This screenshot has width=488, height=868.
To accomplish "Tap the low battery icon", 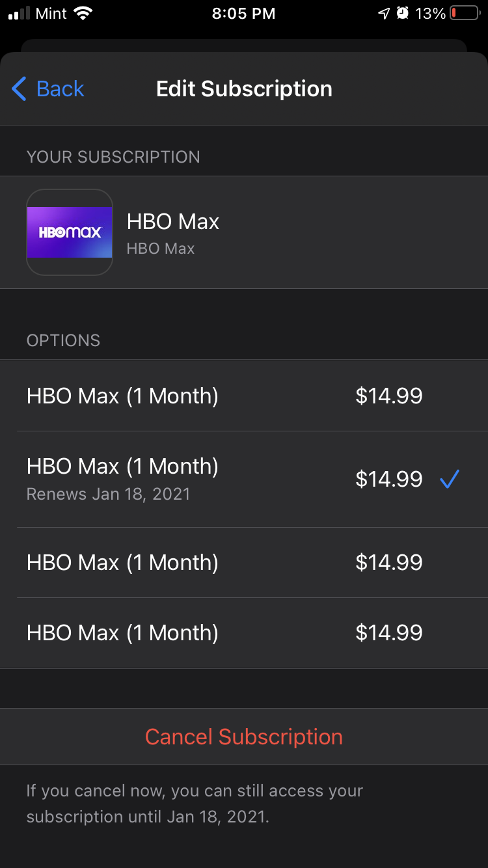I will (465, 13).
